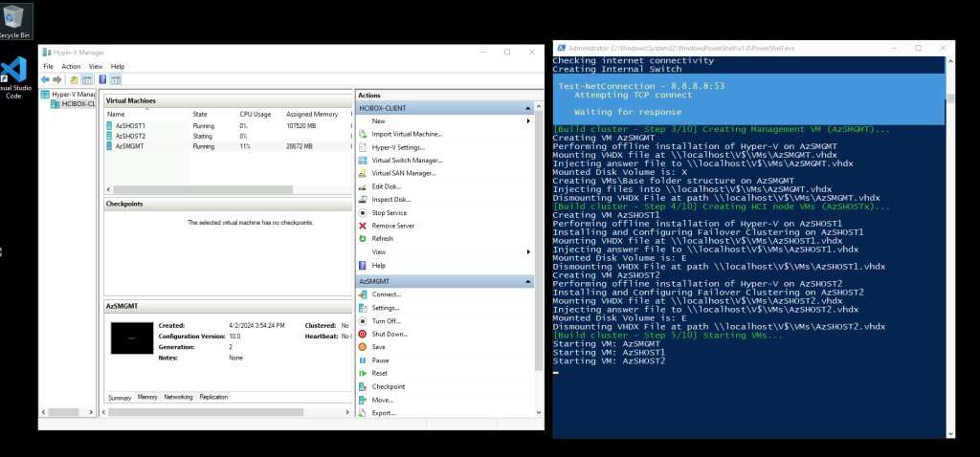This screenshot has height=457, width=980.
Task: Click the orange Save icon
Action: coord(363,347)
